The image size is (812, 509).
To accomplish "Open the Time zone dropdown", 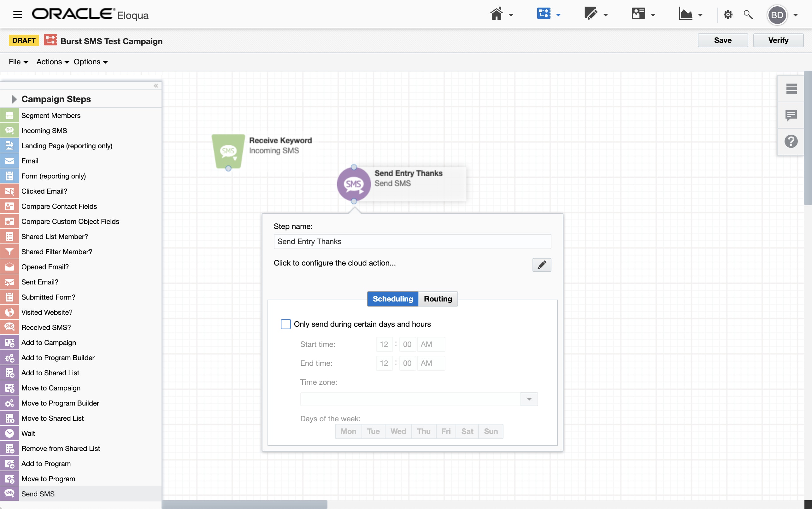I will click(529, 399).
